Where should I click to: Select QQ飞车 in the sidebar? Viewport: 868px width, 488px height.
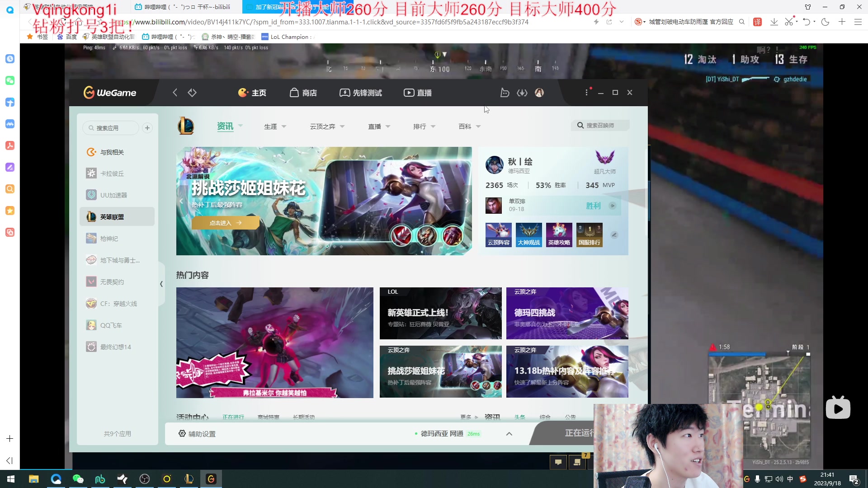117,325
